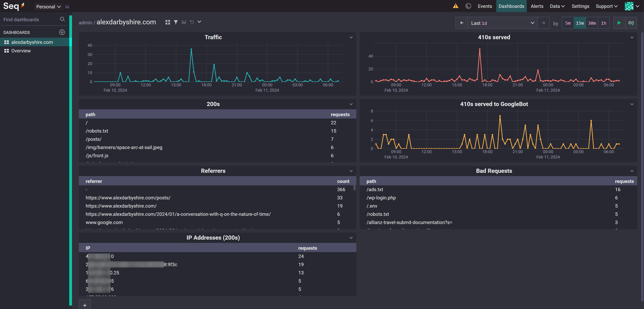Click the /robots.txt row in 200s
This screenshot has height=309, width=644.
point(217,131)
